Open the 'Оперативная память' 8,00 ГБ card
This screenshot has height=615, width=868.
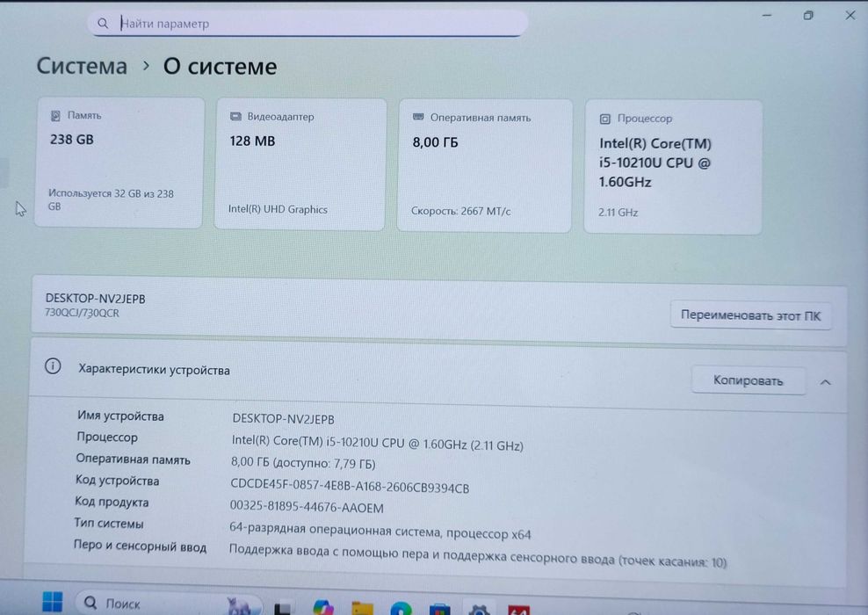(484, 165)
